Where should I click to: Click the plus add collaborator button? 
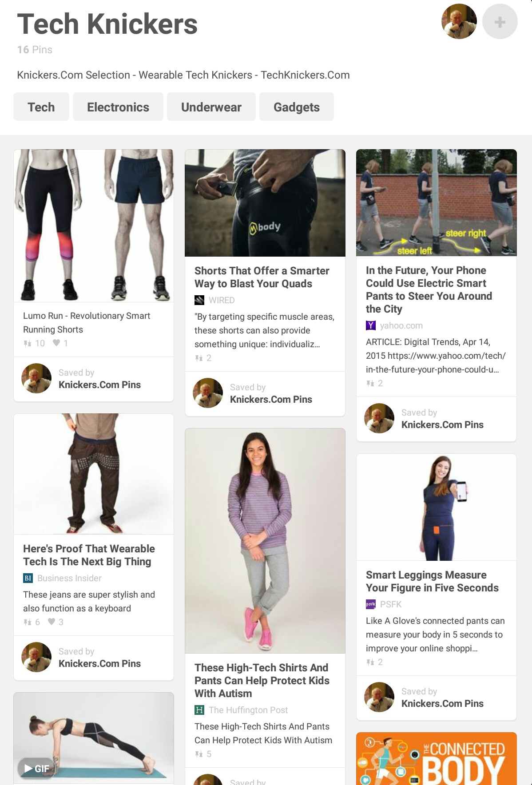tap(500, 22)
